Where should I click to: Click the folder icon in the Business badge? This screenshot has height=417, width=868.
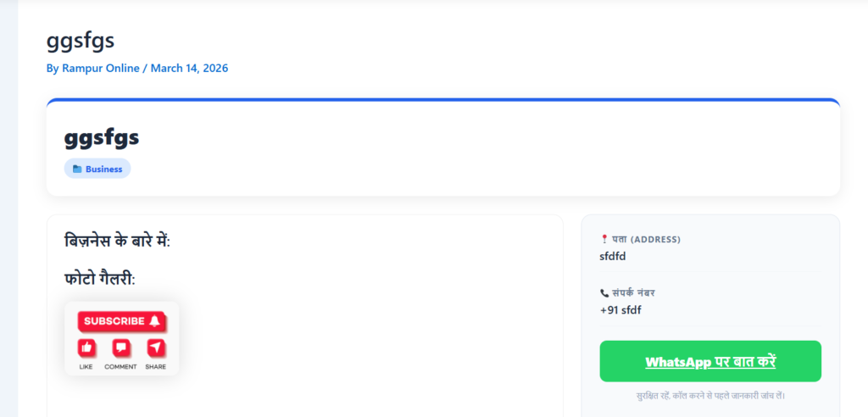click(x=77, y=170)
